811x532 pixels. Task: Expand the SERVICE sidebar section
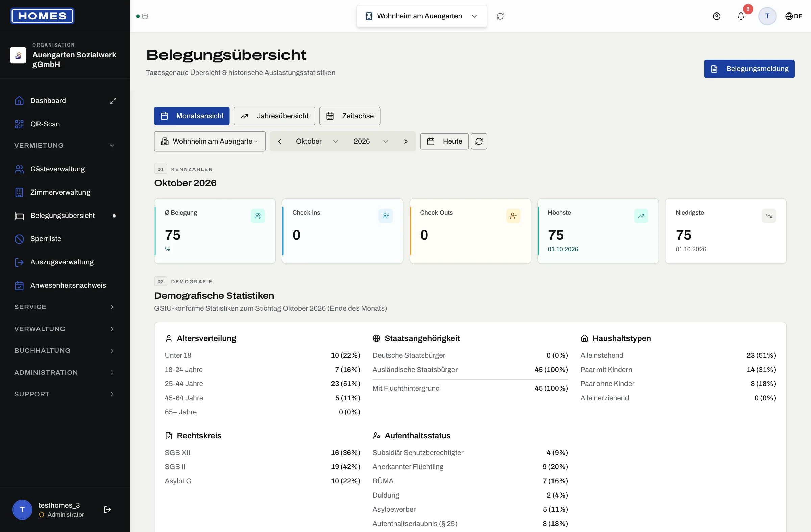(x=65, y=307)
